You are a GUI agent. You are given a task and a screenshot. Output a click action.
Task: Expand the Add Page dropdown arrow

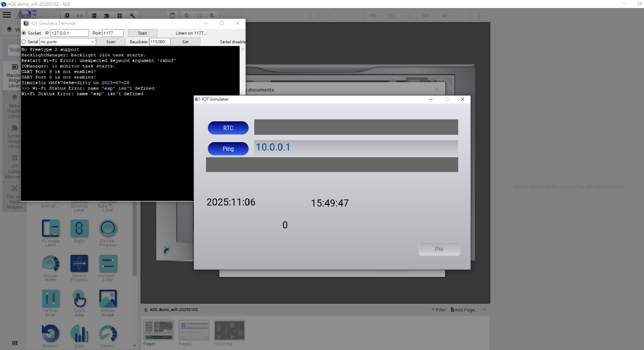(x=484, y=310)
